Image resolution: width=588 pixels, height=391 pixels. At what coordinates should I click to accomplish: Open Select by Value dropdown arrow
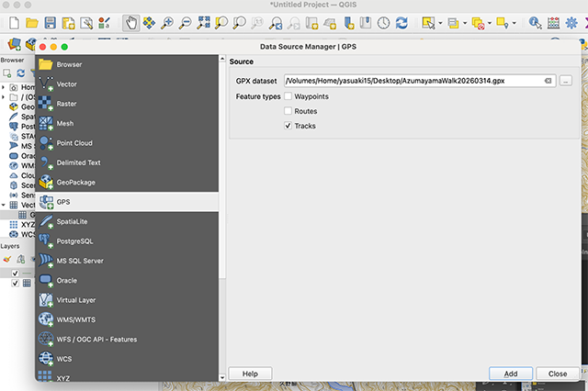point(465,23)
